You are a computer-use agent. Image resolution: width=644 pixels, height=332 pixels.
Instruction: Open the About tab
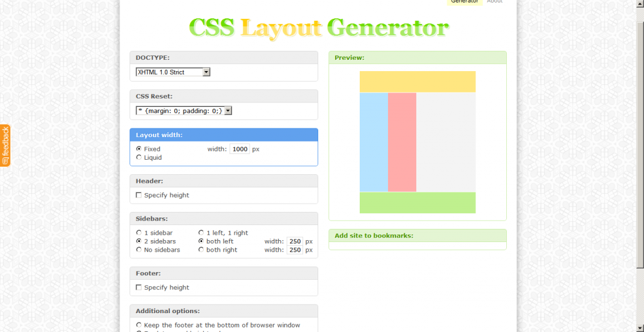coord(494,2)
